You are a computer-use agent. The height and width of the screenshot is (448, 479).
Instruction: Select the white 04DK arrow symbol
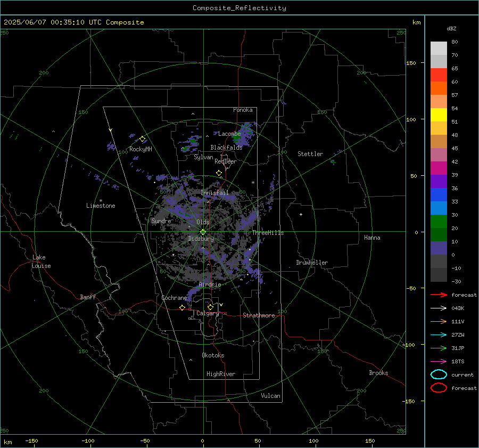pyautogui.click(x=439, y=308)
